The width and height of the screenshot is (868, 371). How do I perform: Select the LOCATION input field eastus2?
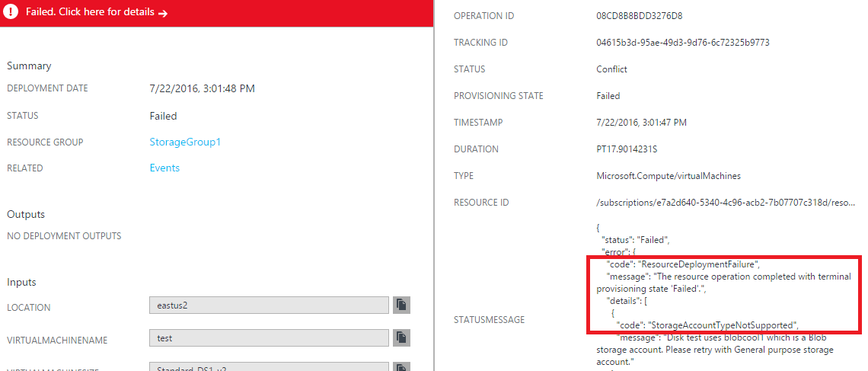[269, 305]
